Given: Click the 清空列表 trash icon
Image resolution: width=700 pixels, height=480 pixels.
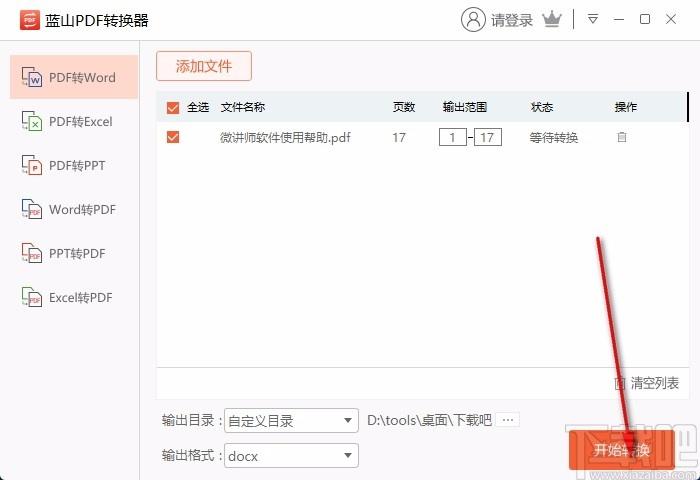Looking at the screenshot, I should click(x=620, y=383).
